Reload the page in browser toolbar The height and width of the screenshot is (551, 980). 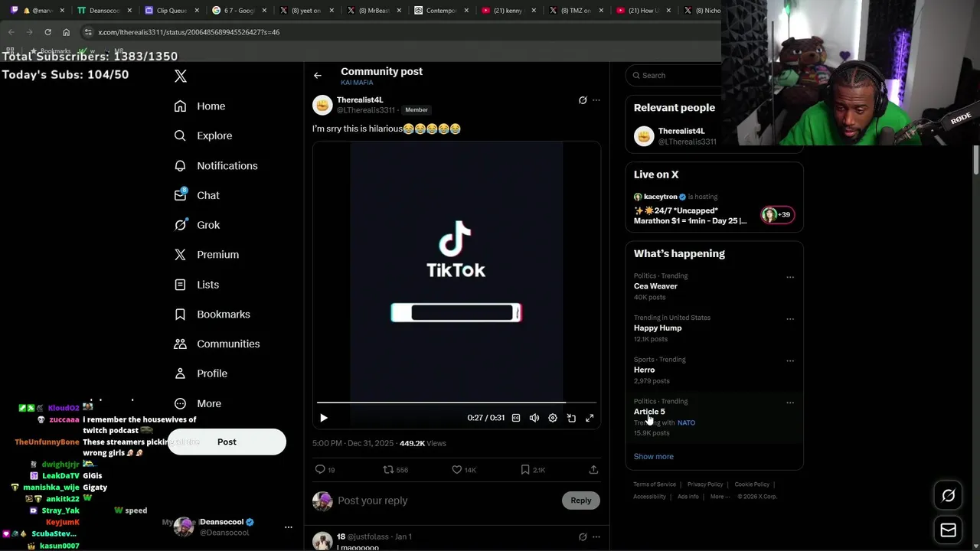pyautogui.click(x=47, y=32)
